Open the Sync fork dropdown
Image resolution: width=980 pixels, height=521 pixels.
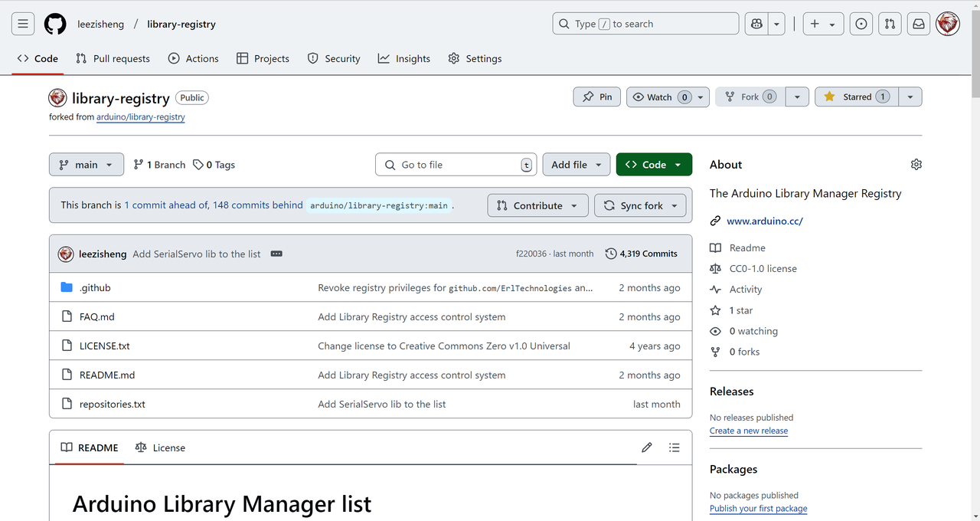pyautogui.click(x=640, y=205)
